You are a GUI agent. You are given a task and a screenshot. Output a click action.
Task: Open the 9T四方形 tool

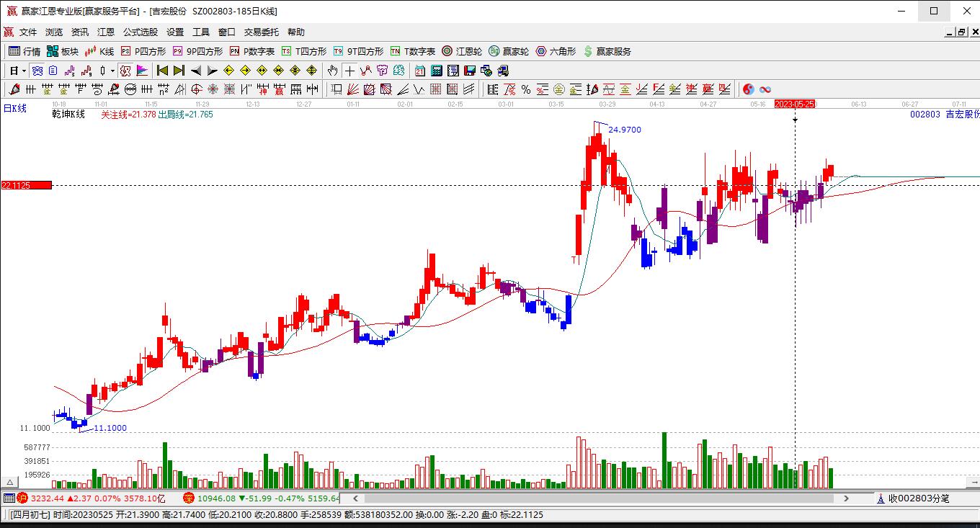pyautogui.click(x=358, y=51)
